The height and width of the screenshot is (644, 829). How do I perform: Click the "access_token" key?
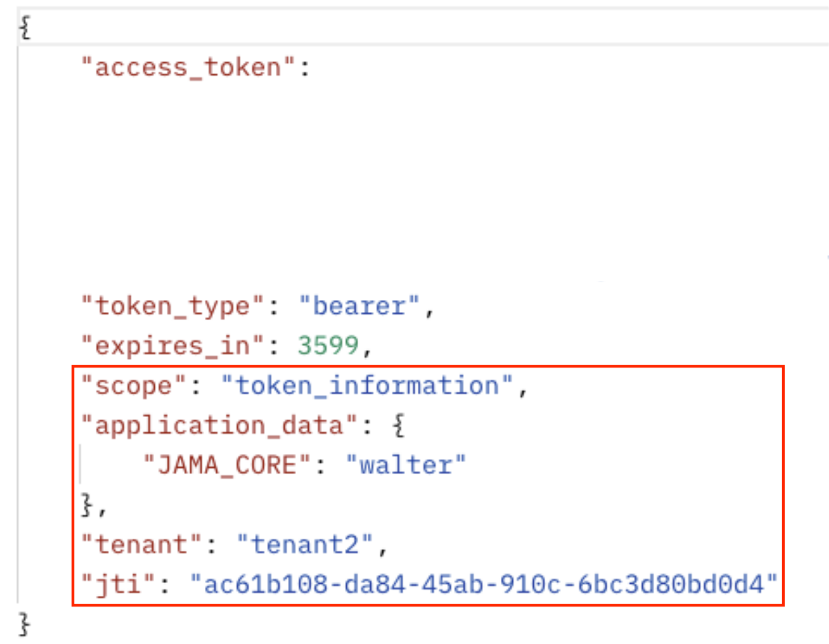tap(187, 68)
